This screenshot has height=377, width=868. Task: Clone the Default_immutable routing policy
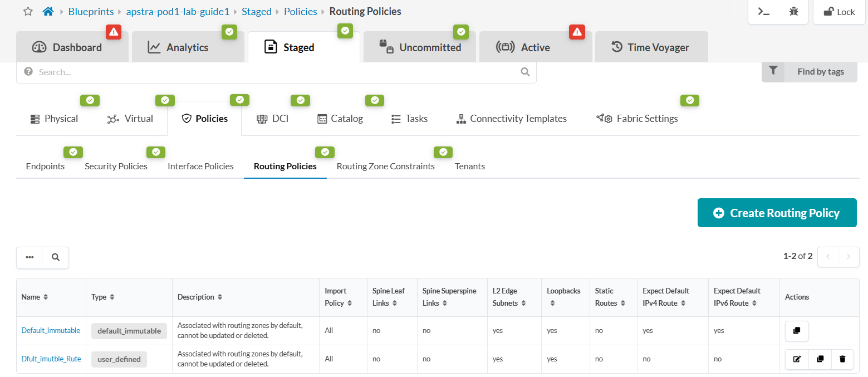click(x=797, y=331)
